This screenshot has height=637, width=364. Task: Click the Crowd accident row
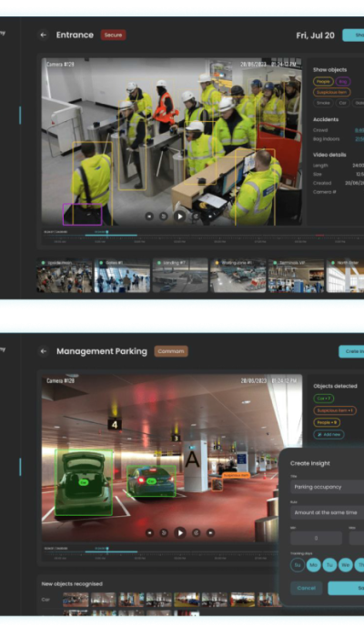coord(339,130)
